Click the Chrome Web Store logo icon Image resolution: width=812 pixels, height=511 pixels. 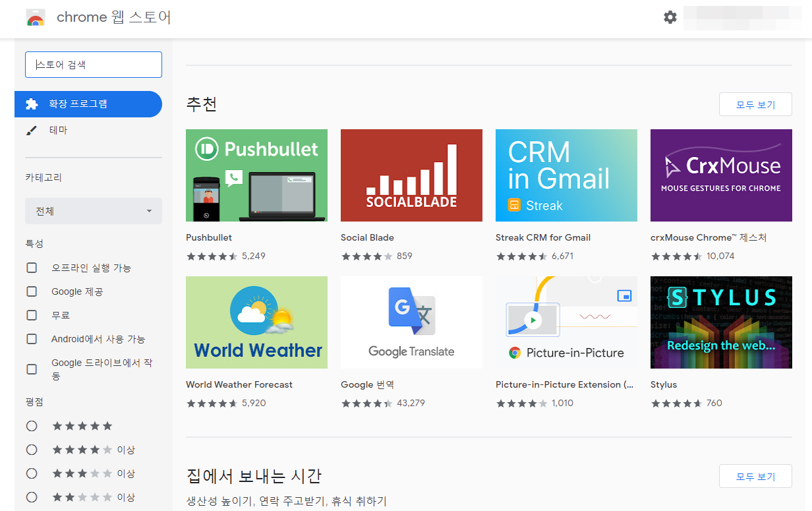[36, 18]
